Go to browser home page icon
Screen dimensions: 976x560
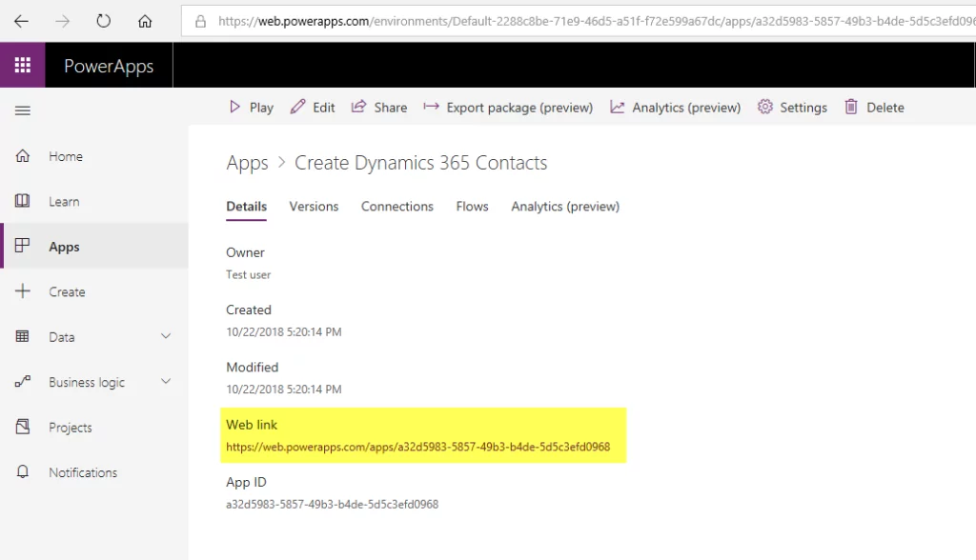pyautogui.click(x=145, y=21)
